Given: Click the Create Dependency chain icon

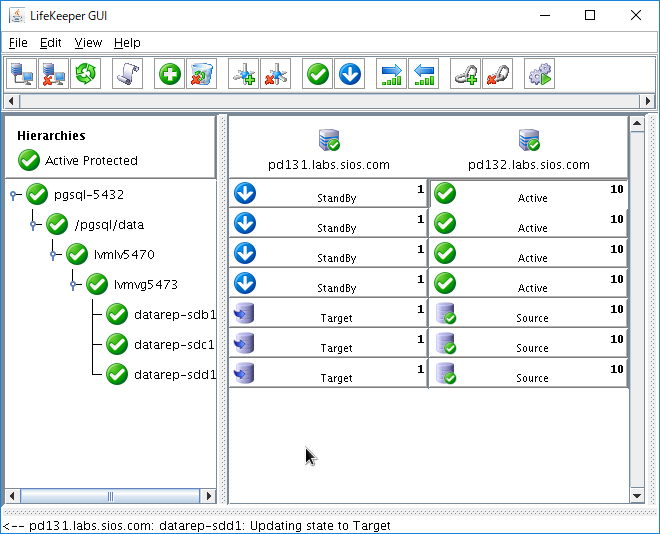Looking at the screenshot, I should tap(466, 74).
